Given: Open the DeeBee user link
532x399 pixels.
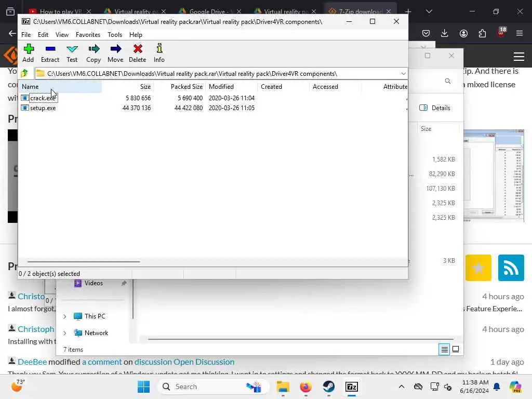Looking at the screenshot, I should [32, 362].
